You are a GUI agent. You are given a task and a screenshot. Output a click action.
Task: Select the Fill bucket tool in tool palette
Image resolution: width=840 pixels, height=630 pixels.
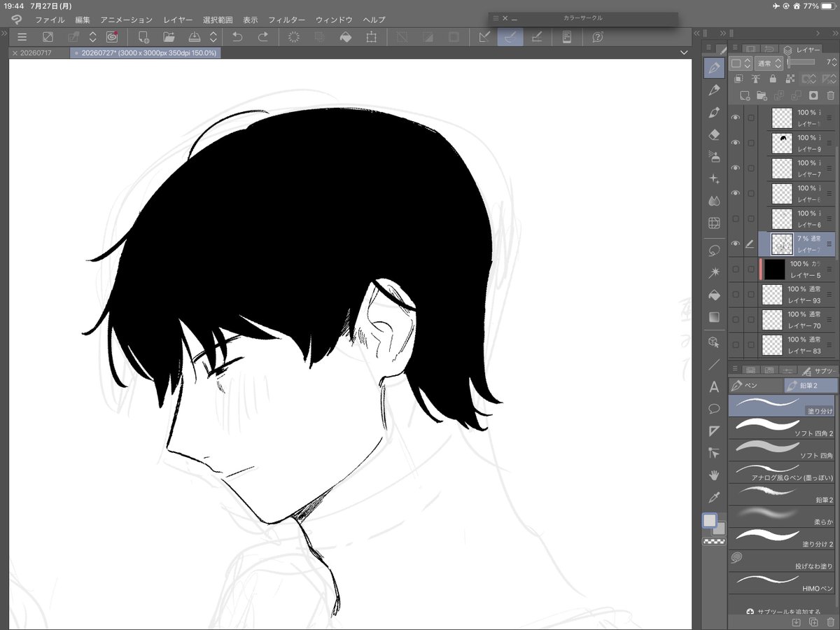[x=714, y=295]
